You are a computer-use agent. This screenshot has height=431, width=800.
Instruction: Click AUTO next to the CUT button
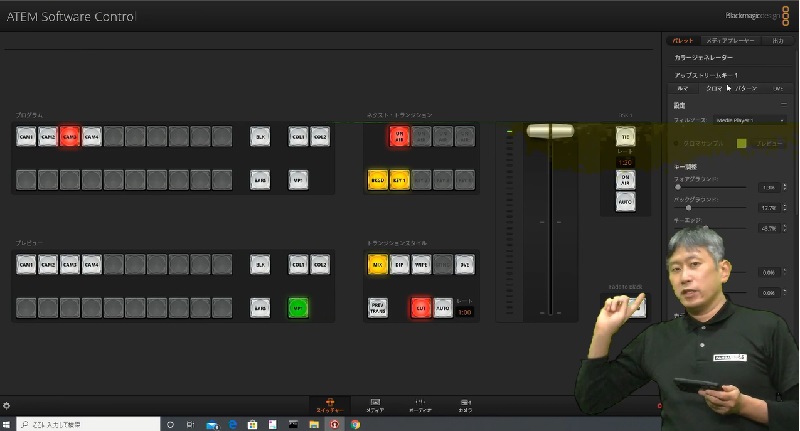[443, 308]
